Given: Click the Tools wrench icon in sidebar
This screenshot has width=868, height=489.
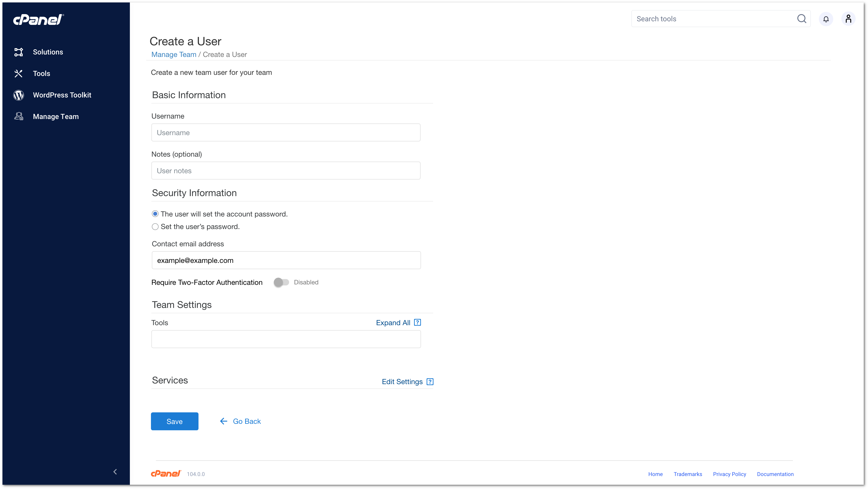Looking at the screenshot, I should pyautogui.click(x=19, y=74).
